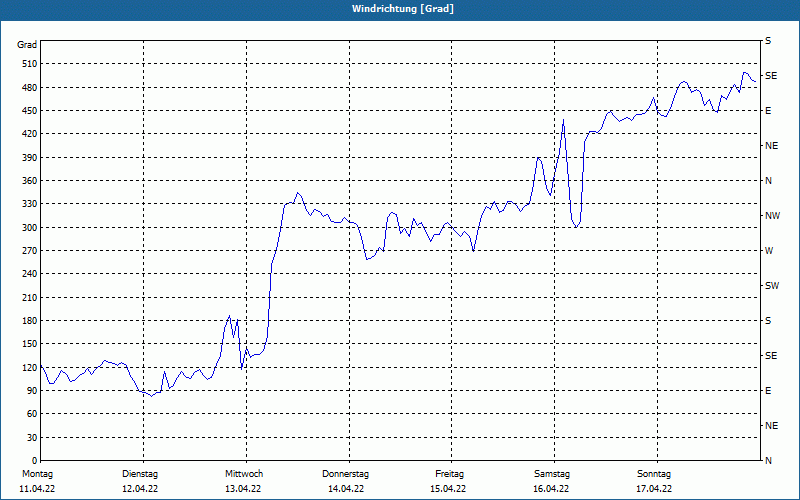800x500 pixels.
Task: Click the "NE" compass label between 30 and 60
Action: tap(771, 426)
